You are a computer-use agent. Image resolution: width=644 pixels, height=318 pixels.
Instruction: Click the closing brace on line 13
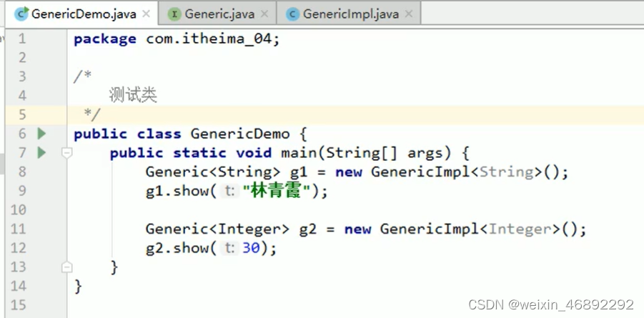pyautogui.click(x=114, y=267)
